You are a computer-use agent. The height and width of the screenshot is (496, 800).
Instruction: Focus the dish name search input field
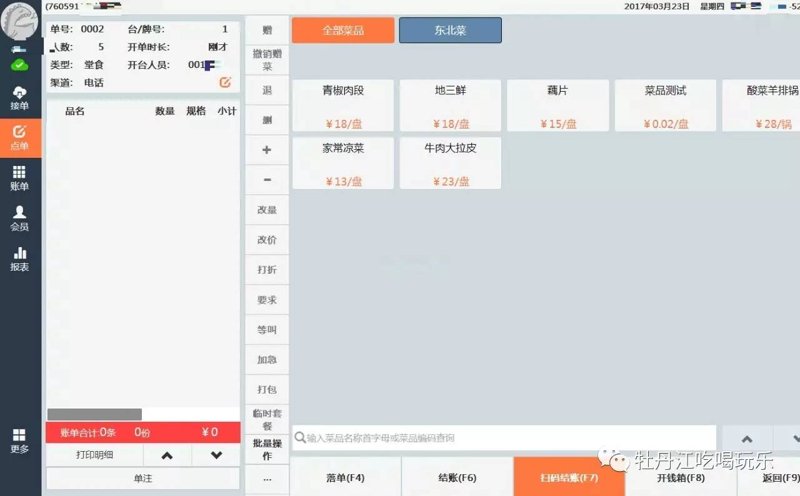tap(504, 438)
